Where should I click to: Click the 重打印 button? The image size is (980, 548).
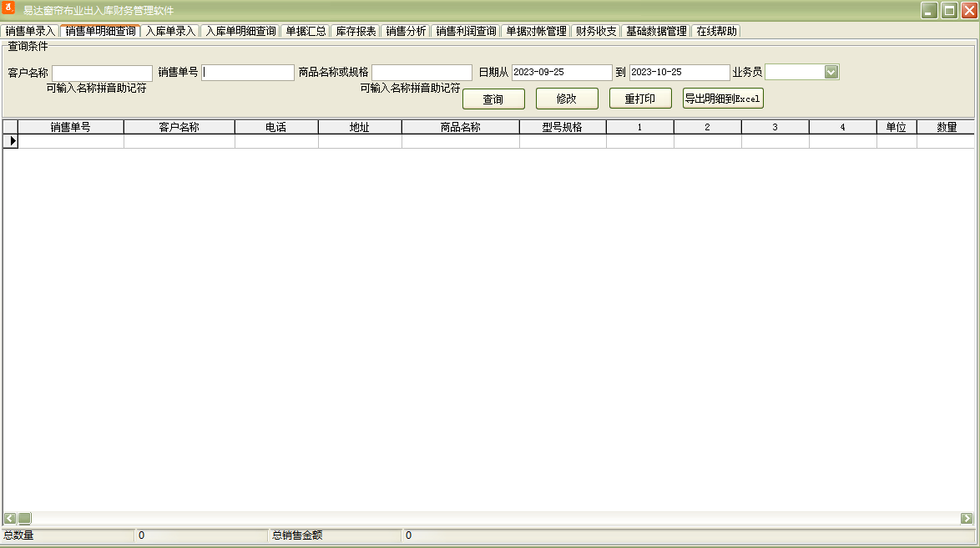639,99
